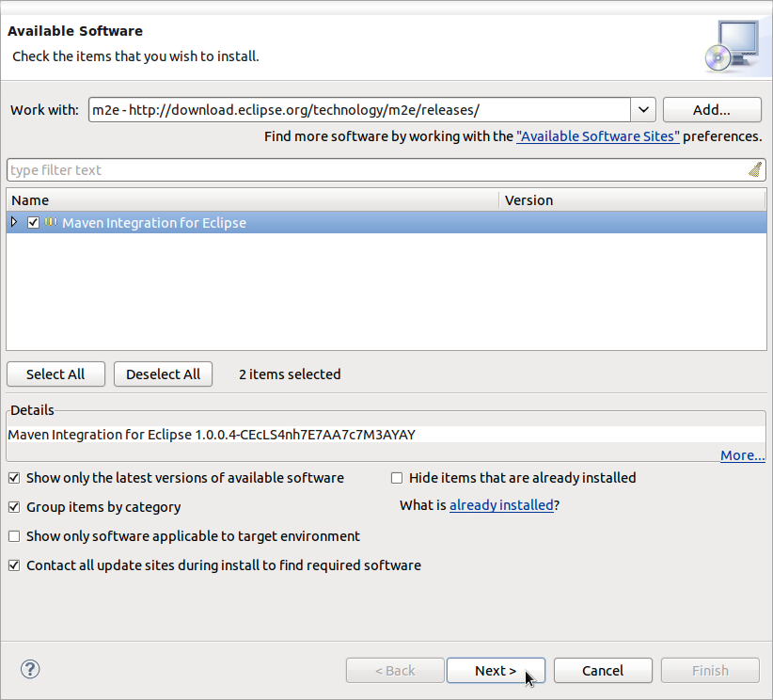Open the already installed link
The image size is (773, 700).
501,505
